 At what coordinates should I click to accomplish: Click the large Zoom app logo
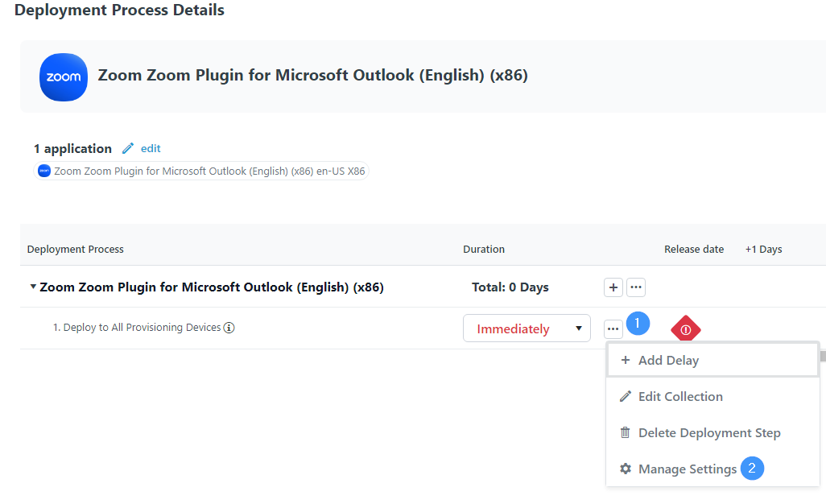tap(64, 77)
